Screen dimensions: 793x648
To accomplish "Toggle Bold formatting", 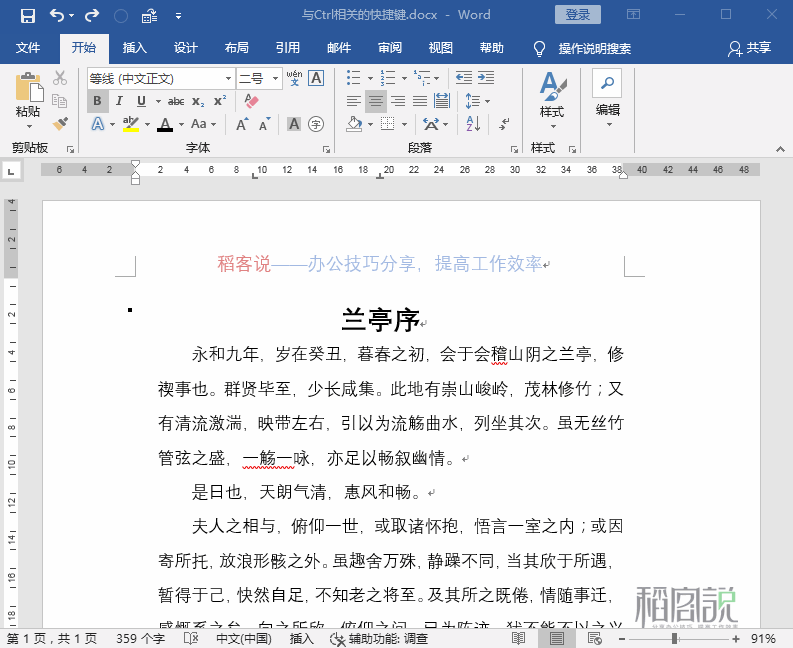I will point(97,101).
